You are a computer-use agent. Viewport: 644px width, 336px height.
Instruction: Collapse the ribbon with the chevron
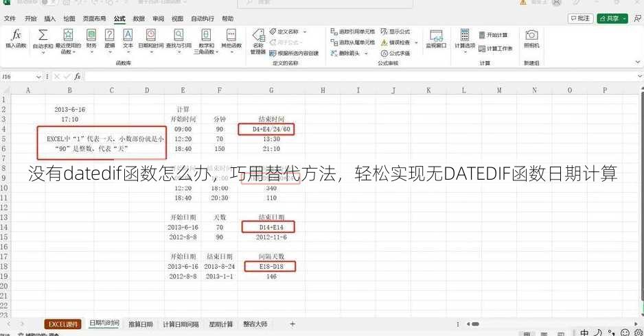point(637,62)
